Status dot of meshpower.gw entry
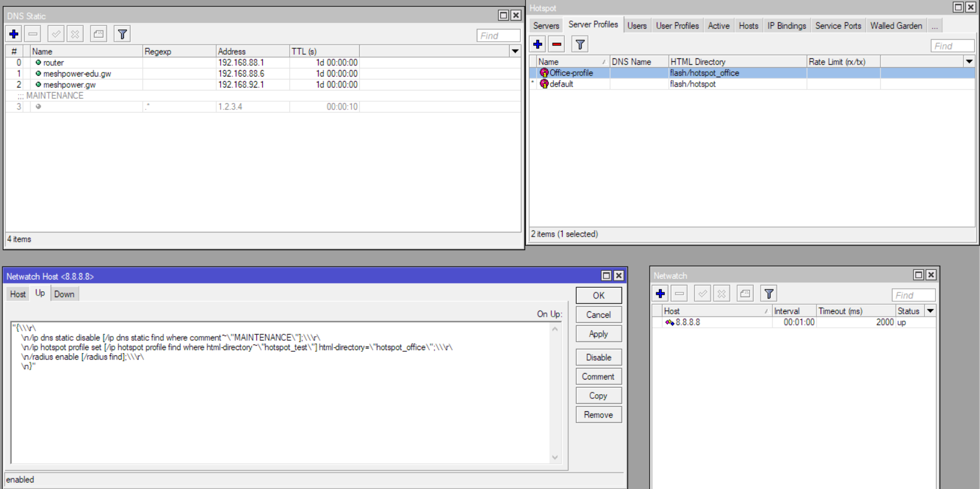 click(38, 85)
